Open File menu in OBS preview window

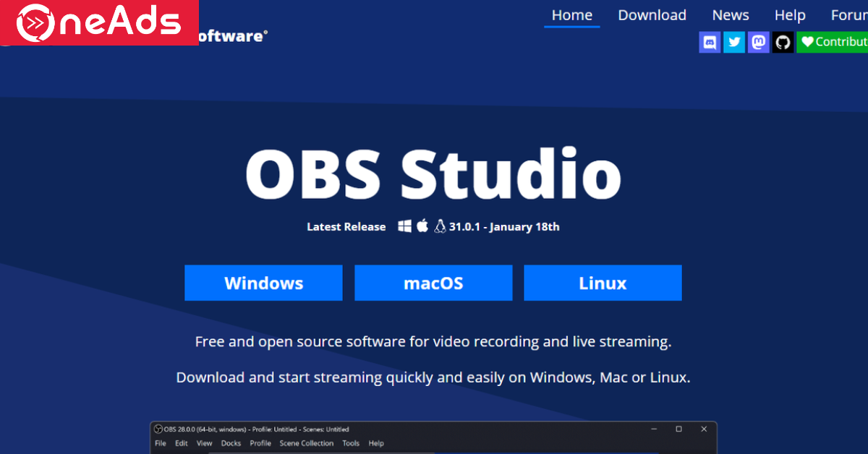tap(161, 443)
